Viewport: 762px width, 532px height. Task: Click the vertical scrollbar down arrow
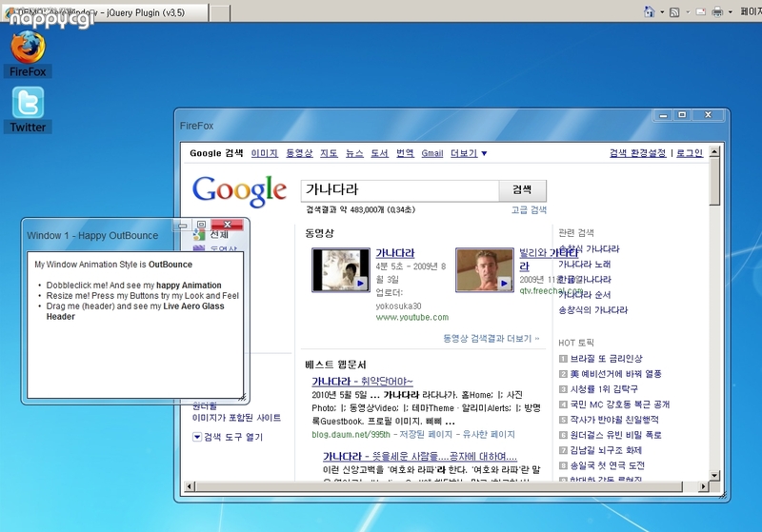[714, 476]
